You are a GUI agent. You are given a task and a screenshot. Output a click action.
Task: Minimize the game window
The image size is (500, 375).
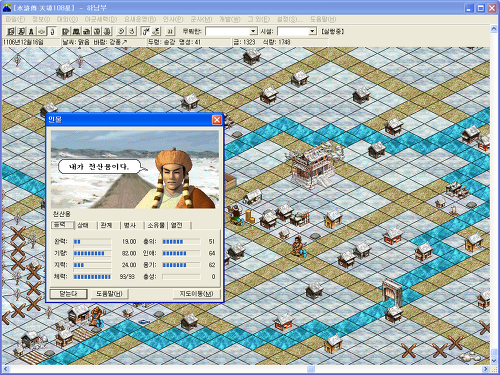click(x=469, y=8)
